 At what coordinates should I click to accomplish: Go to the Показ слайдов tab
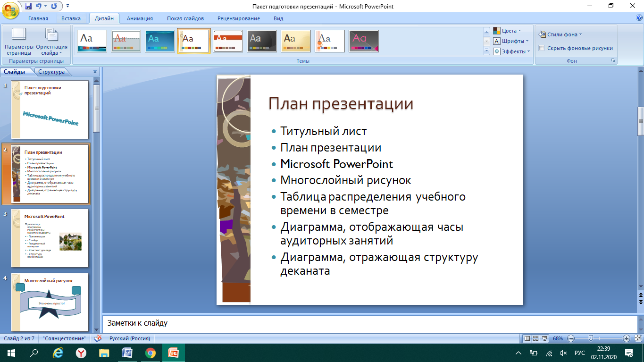[x=185, y=18]
